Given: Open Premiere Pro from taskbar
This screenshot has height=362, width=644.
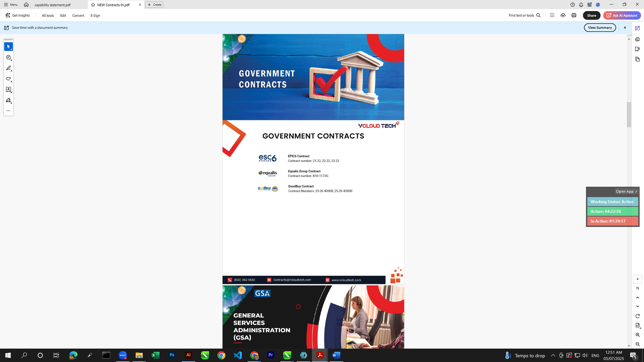Looking at the screenshot, I should point(271,355).
